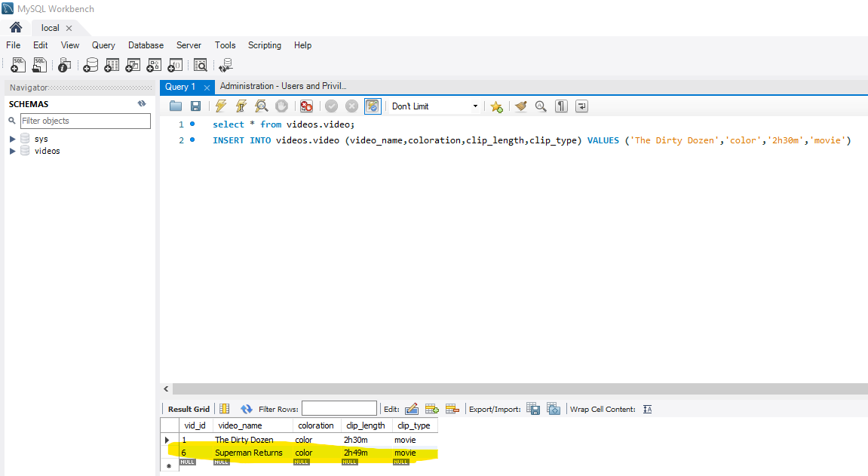868x476 pixels.
Task: Toggle word wrapping in editor
Action: click(x=581, y=106)
